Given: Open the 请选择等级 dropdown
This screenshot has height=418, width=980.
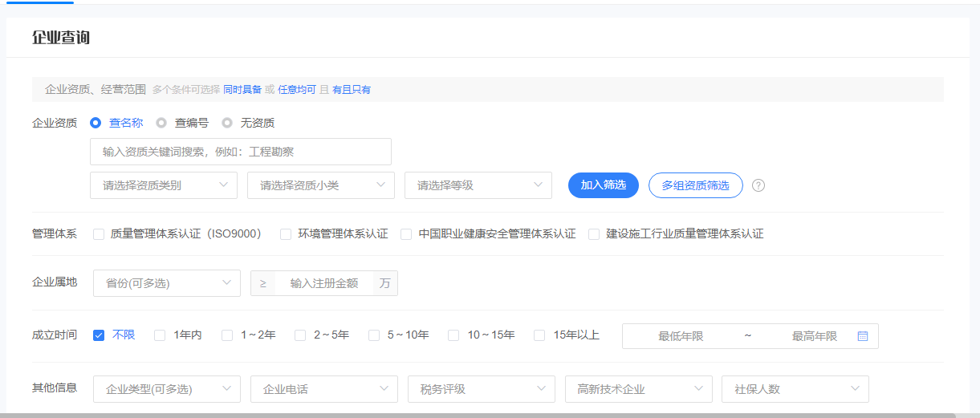Looking at the screenshot, I should 478,185.
